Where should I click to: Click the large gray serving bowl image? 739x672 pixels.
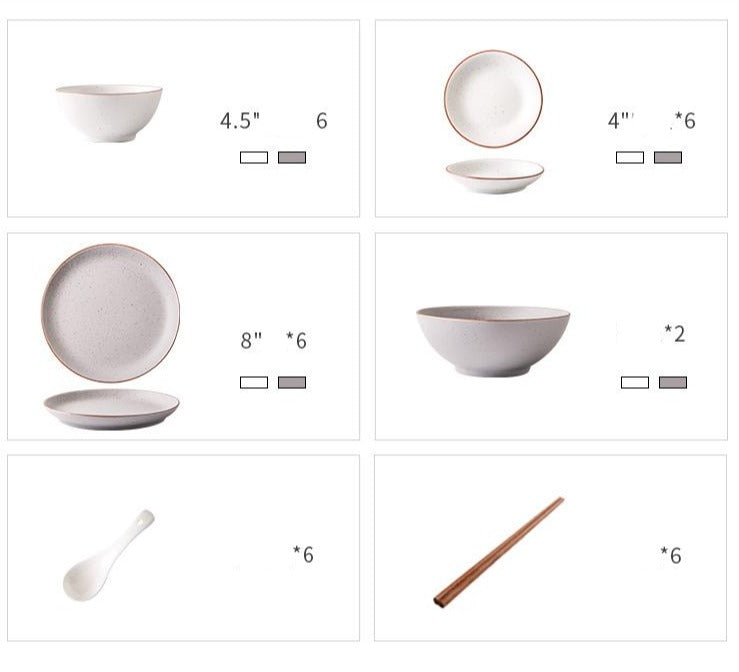(x=493, y=341)
